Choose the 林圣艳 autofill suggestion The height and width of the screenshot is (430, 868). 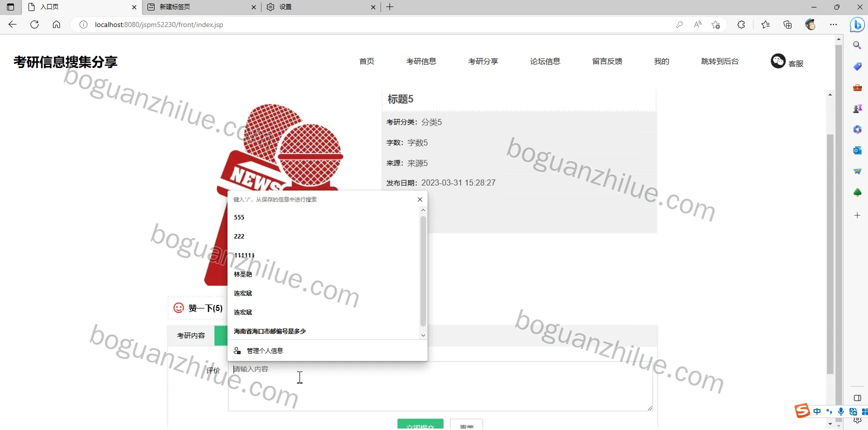pyautogui.click(x=323, y=274)
